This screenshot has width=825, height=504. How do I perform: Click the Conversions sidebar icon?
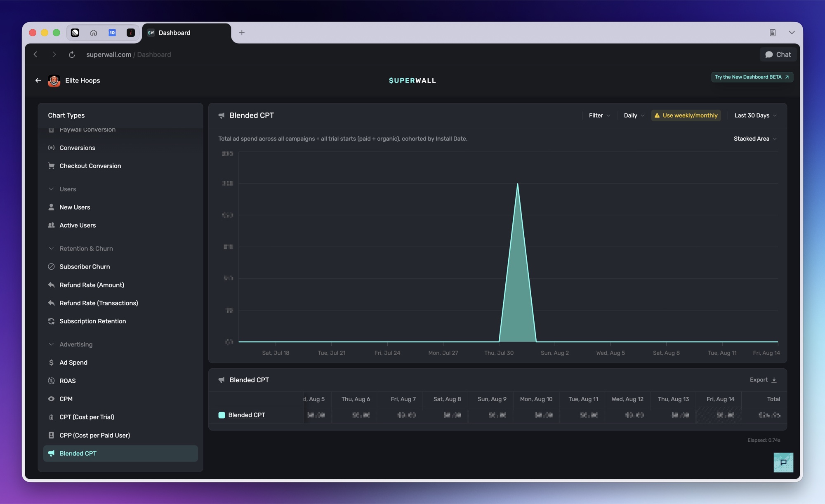(x=51, y=148)
